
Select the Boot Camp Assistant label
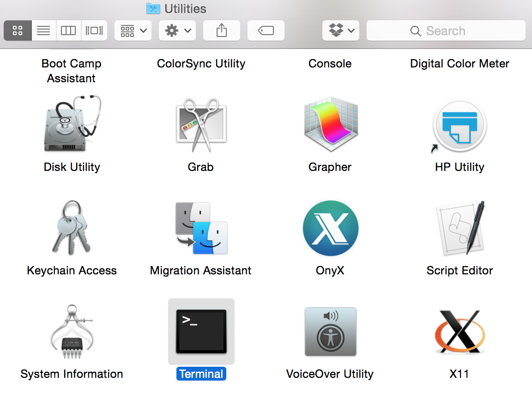tap(71, 71)
